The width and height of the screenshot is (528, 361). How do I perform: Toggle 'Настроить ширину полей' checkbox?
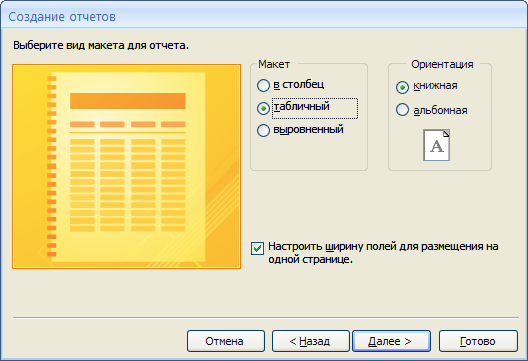tap(257, 249)
